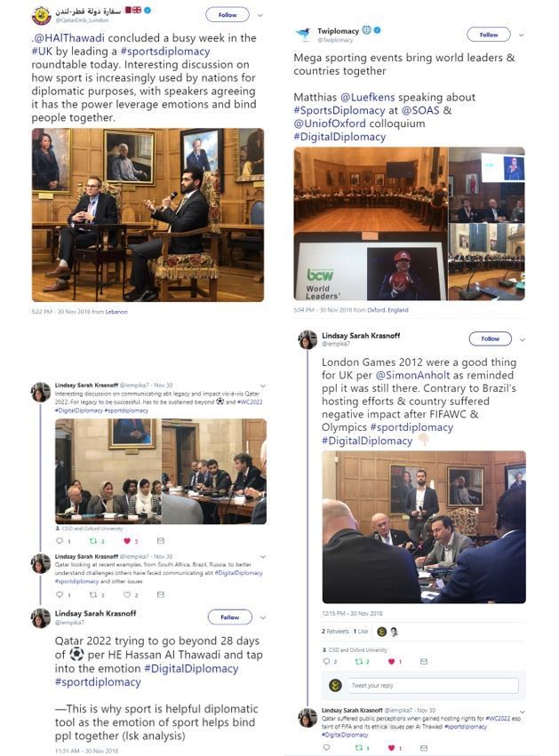Click the Tweet your reply field
This screenshot has width=559, height=756.
click(x=433, y=685)
